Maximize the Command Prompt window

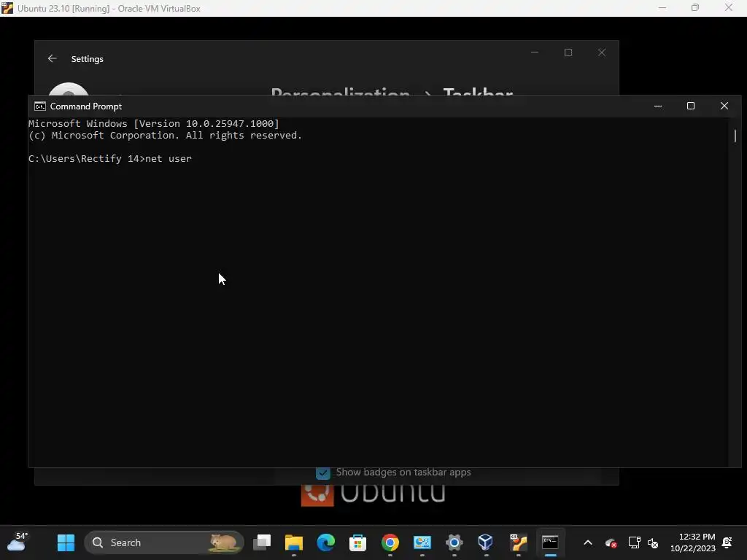pyautogui.click(x=691, y=106)
